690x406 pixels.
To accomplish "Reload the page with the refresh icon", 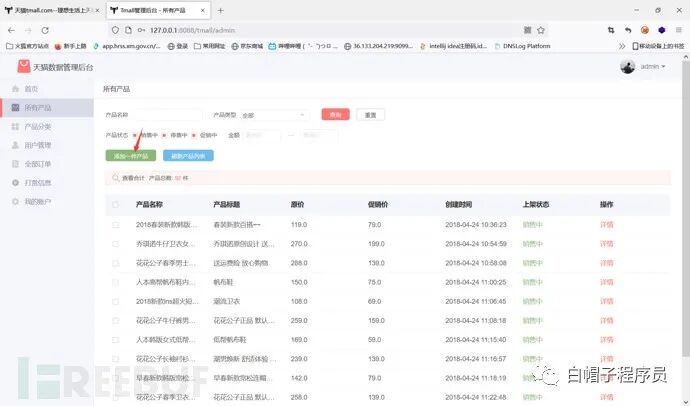I will (45, 30).
